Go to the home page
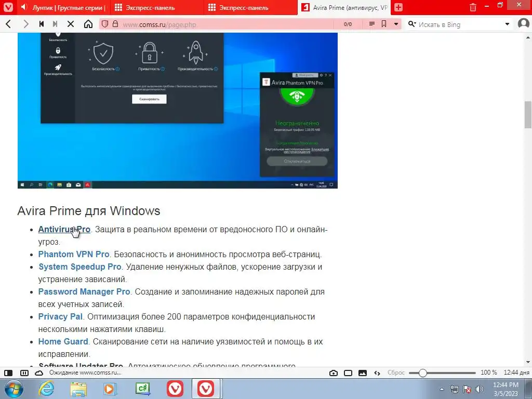Screen dimensions: 532x399 click(x=88, y=24)
